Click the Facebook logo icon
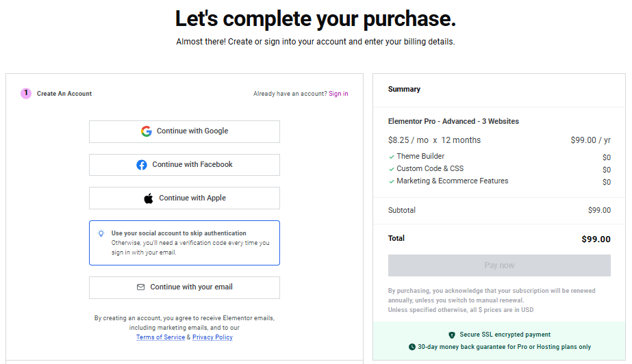 pyautogui.click(x=142, y=165)
